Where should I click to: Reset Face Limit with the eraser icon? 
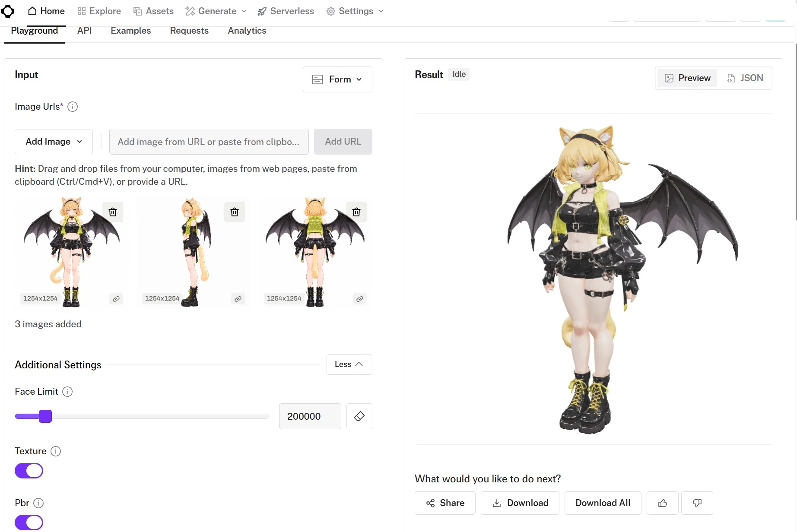(359, 416)
